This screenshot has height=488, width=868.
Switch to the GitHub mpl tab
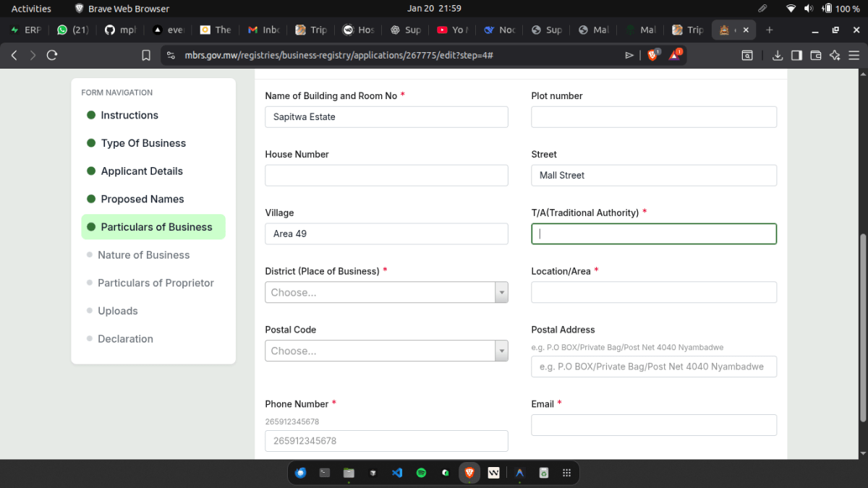pos(120,30)
